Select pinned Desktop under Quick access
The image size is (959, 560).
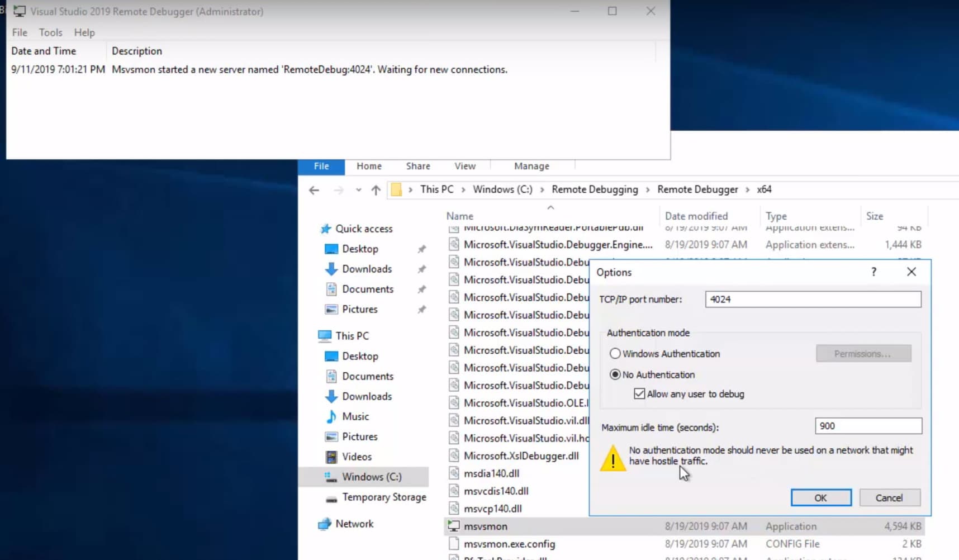(360, 249)
